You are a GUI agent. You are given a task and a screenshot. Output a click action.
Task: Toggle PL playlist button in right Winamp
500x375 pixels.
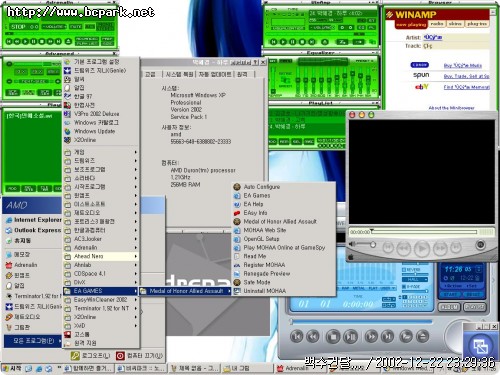point(372,28)
